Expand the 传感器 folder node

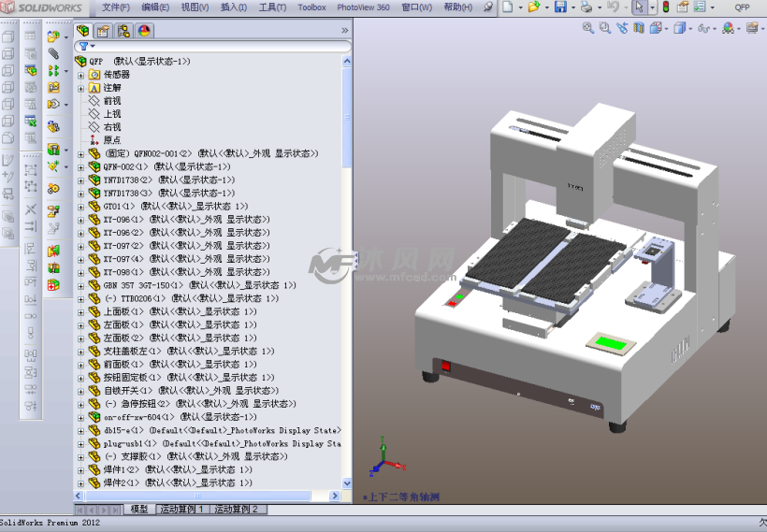(x=81, y=76)
